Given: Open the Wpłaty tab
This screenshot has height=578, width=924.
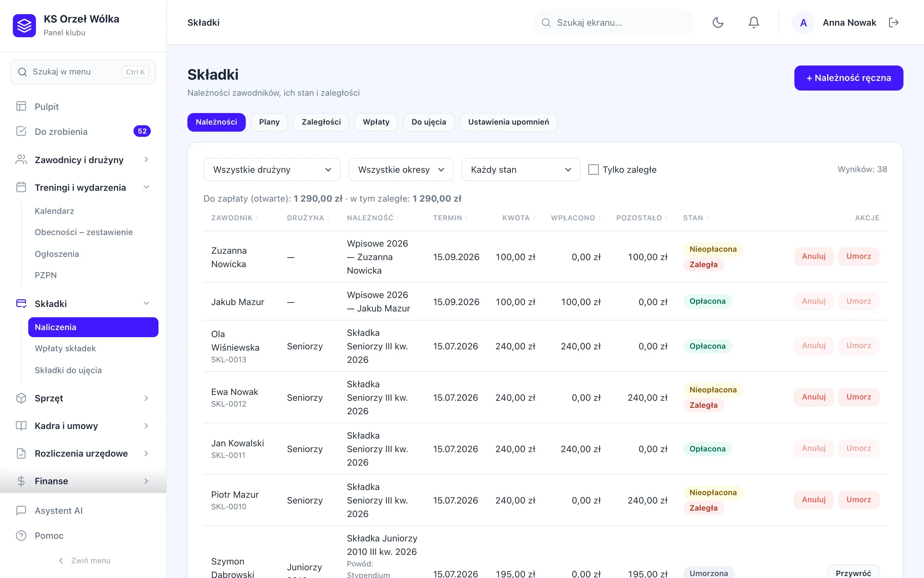Looking at the screenshot, I should [376, 122].
